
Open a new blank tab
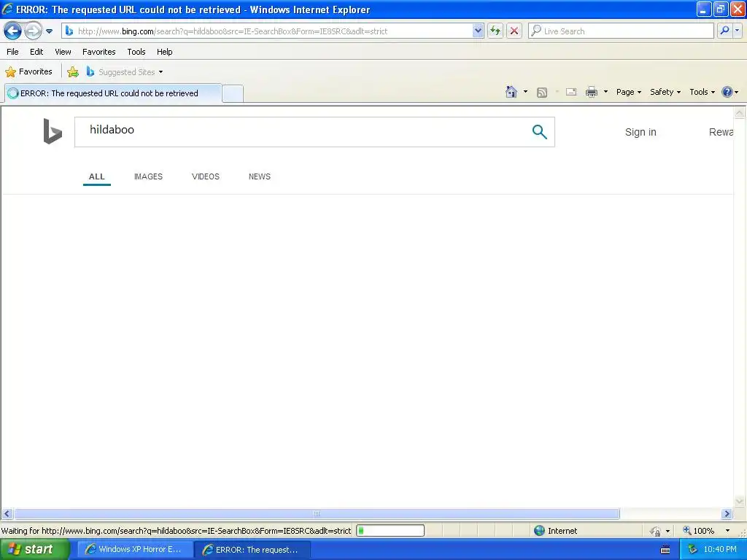[x=233, y=94]
